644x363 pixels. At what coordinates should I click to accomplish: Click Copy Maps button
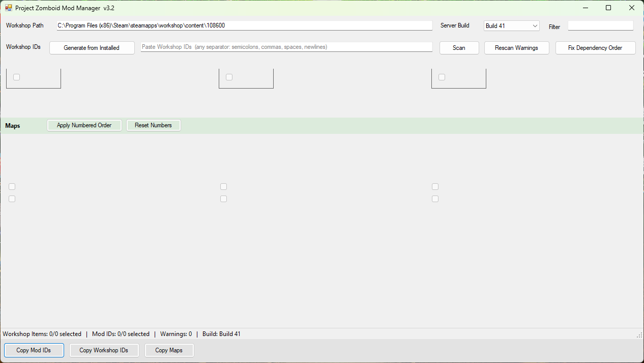click(169, 350)
